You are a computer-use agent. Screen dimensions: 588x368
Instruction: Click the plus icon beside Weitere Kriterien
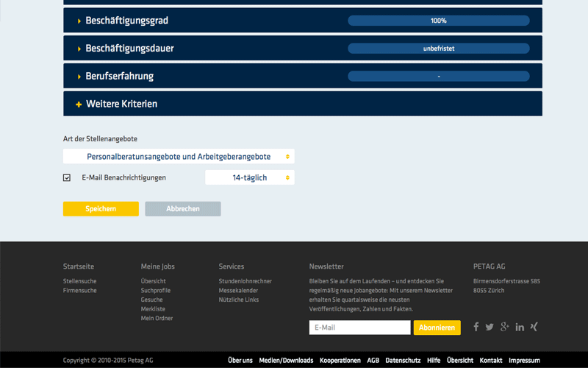79,105
